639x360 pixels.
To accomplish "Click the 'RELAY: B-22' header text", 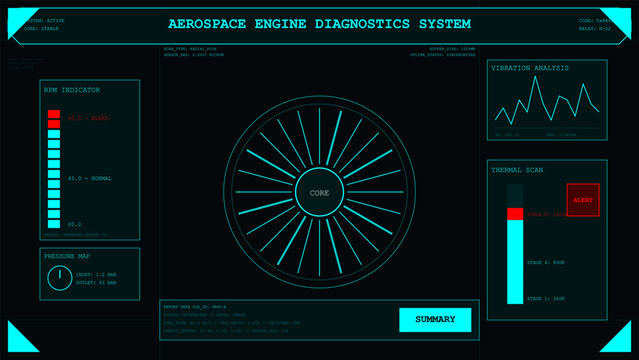I will (595, 29).
